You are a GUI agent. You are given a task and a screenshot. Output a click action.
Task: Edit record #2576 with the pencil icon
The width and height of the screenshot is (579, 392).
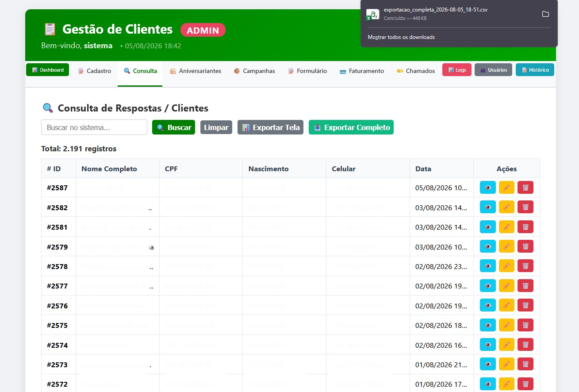point(506,305)
